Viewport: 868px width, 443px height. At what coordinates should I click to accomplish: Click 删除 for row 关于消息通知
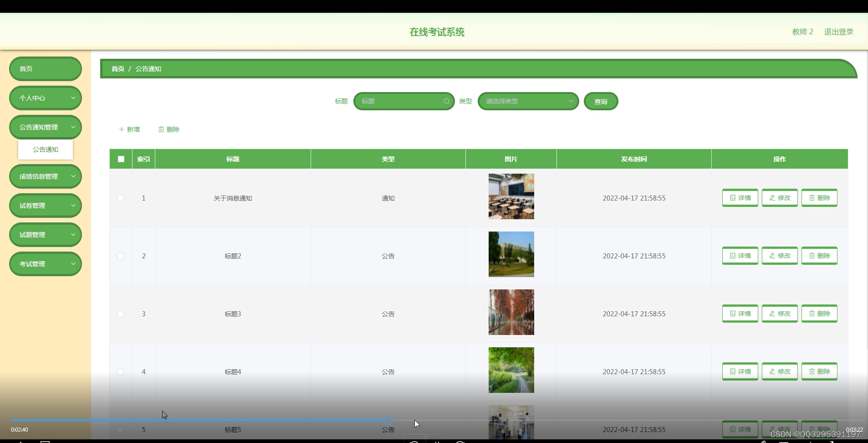(x=819, y=198)
